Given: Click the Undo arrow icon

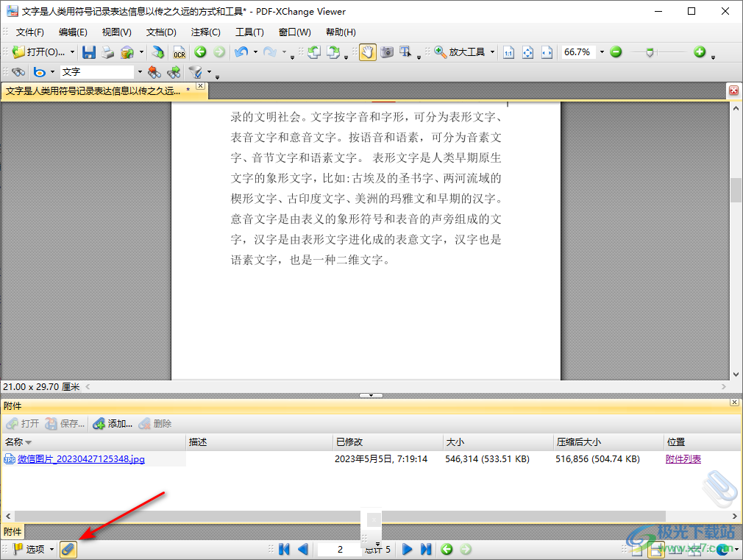Looking at the screenshot, I should 242,52.
